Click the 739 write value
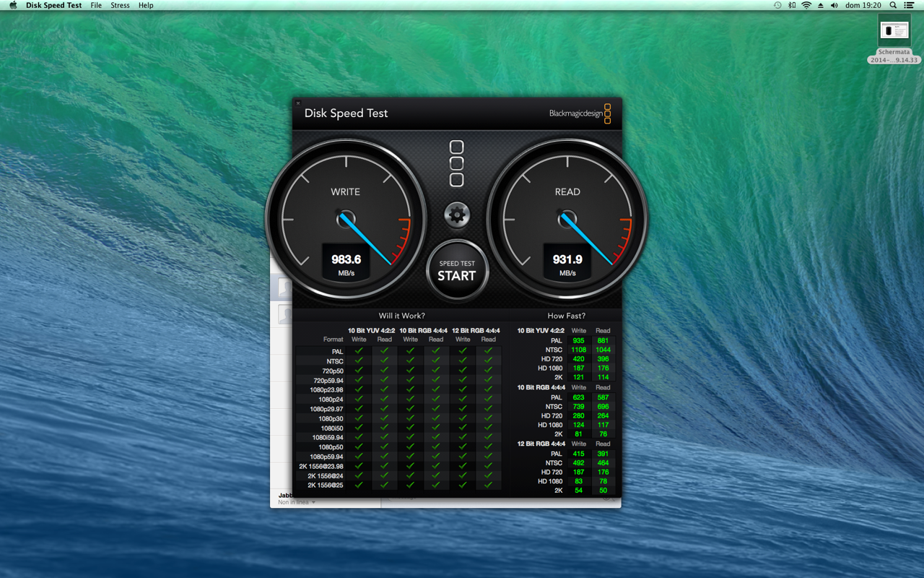 point(578,407)
